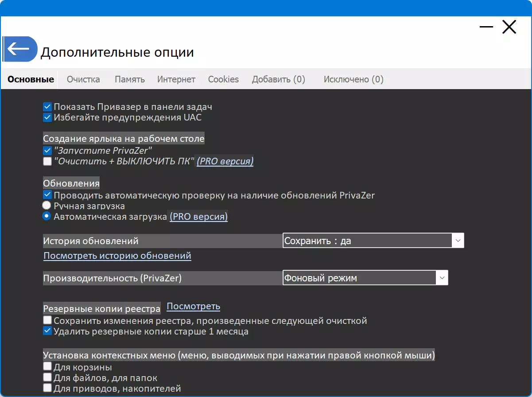Open "Посмотреть" link for registry backups
Image resolution: width=532 pixels, height=397 pixels.
[x=193, y=306]
